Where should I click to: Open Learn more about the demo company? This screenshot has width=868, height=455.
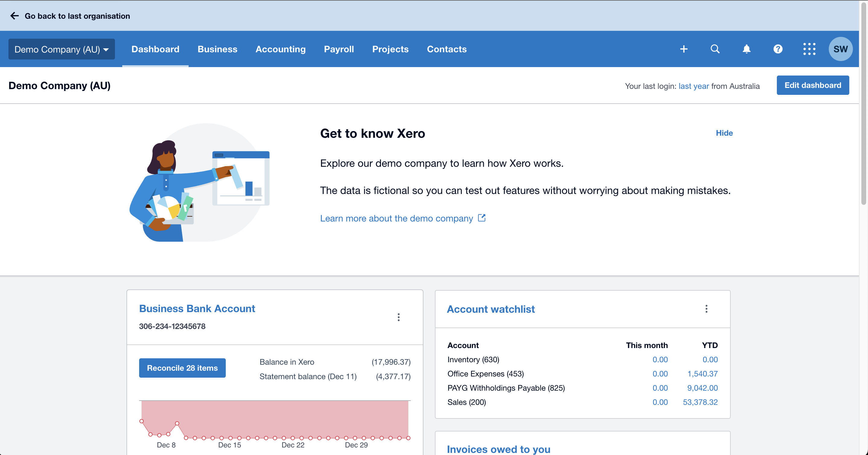coord(397,218)
